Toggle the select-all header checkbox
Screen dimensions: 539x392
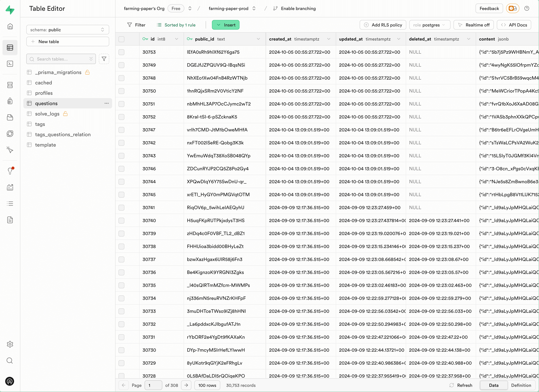[x=121, y=39]
